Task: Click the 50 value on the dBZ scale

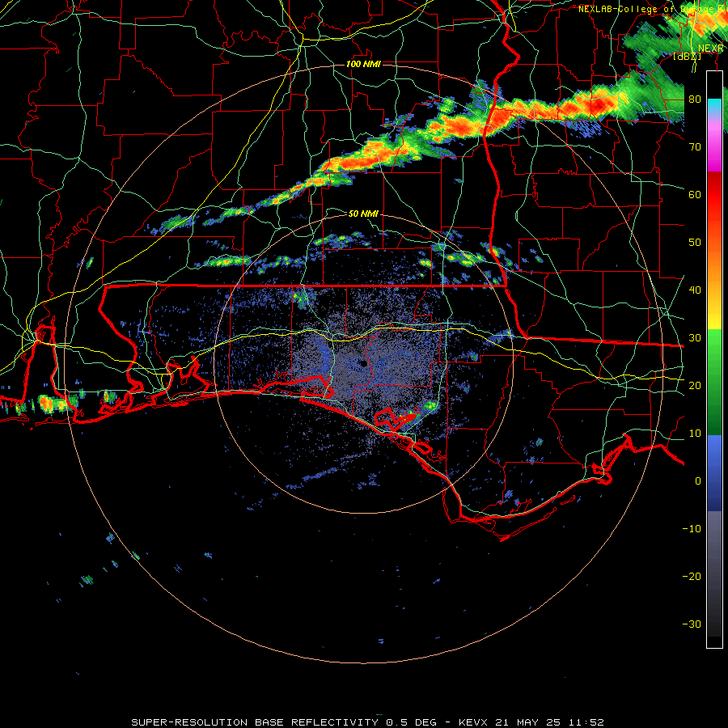Action: pyautogui.click(x=695, y=243)
